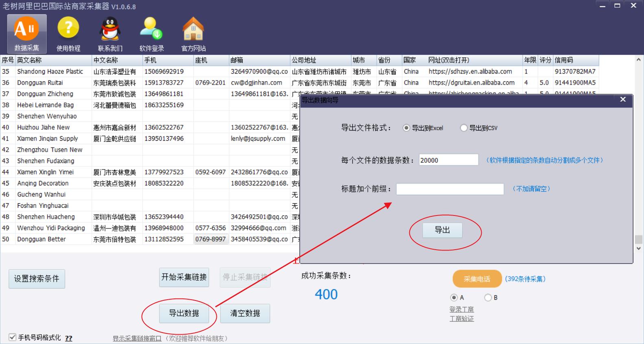Select radio option A below 采集电话

tap(454, 298)
